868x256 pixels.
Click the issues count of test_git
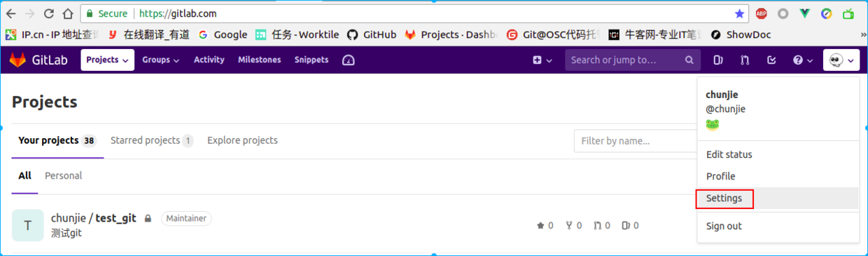[x=630, y=225]
